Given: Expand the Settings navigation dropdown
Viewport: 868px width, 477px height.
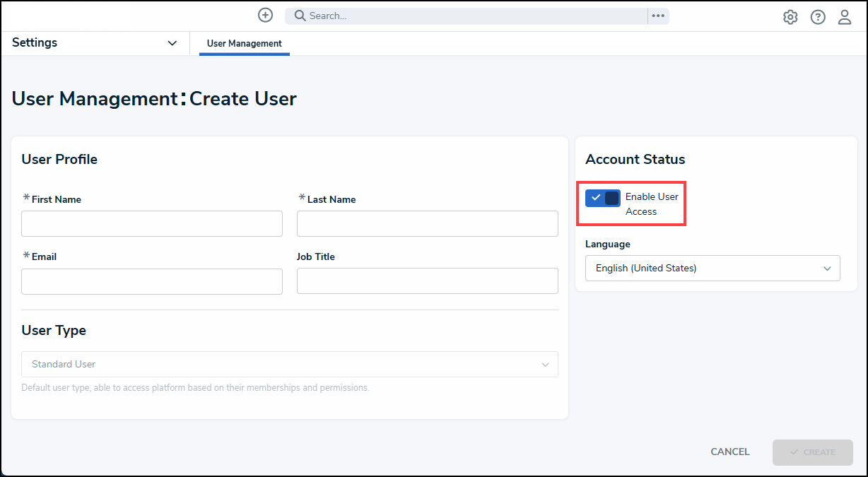Looking at the screenshot, I should 95,43.
